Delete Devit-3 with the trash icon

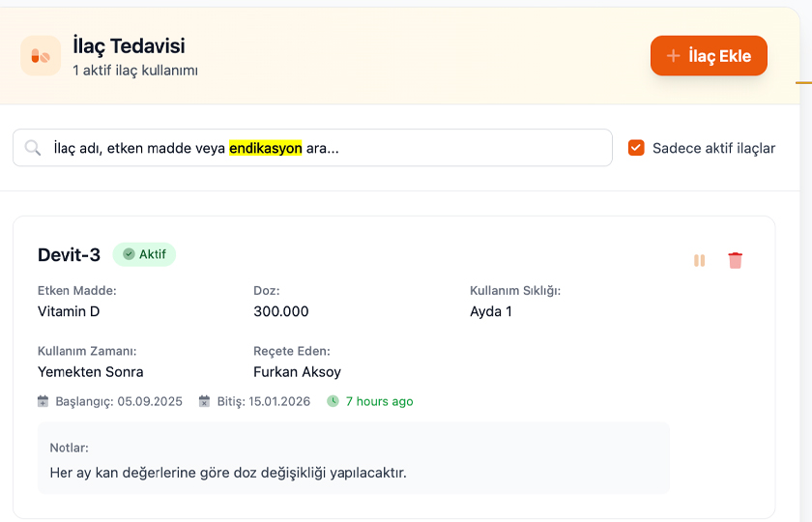tap(736, 260)
